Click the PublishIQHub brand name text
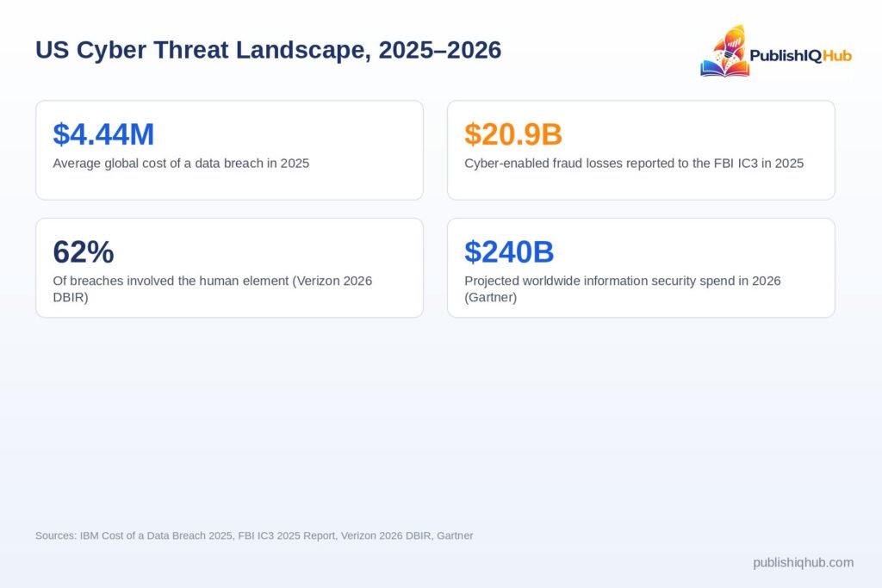This screenshot has height=588, width=882. pos(800,56)
